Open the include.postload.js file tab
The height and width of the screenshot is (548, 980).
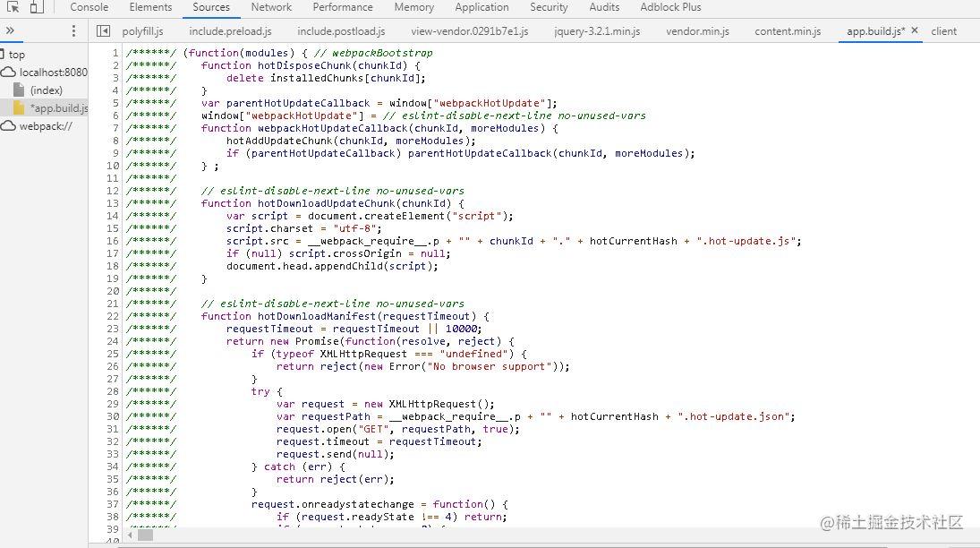tap(341, 31)
